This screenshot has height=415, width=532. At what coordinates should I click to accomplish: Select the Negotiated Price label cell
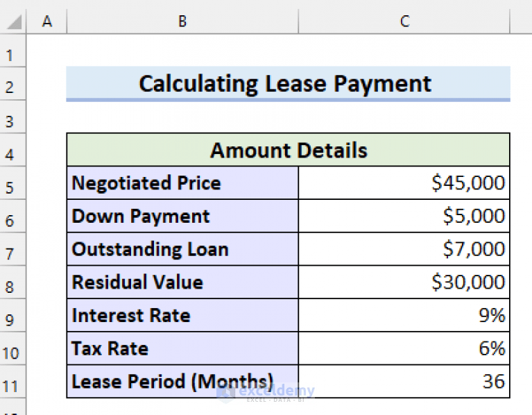coord(182,183)
